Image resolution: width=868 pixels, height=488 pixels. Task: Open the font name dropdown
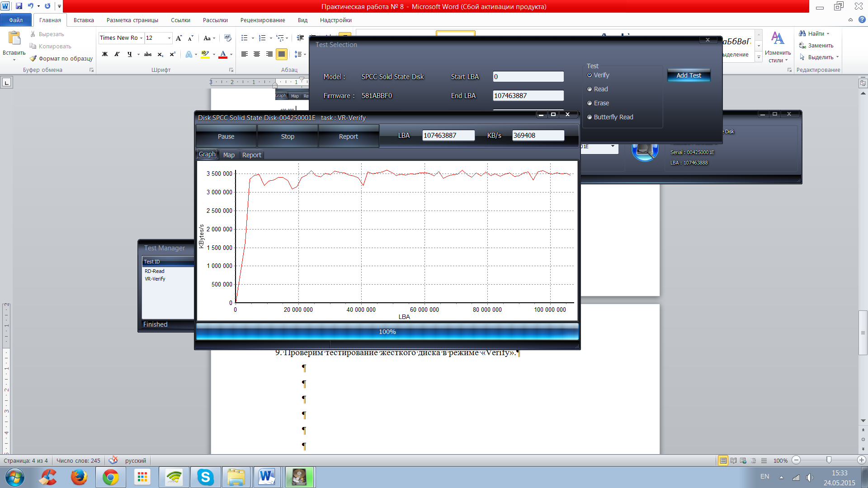[x=141, y=38]
